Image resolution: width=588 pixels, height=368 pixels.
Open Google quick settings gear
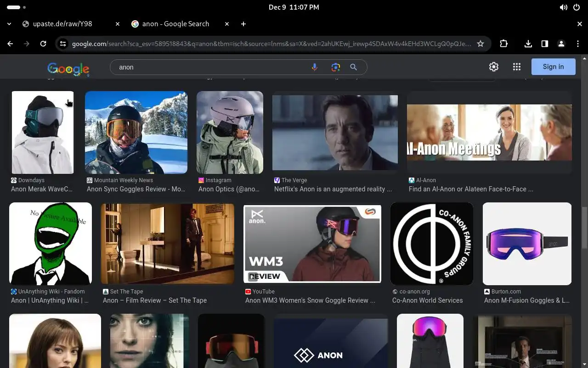click(x=494, y=67)
